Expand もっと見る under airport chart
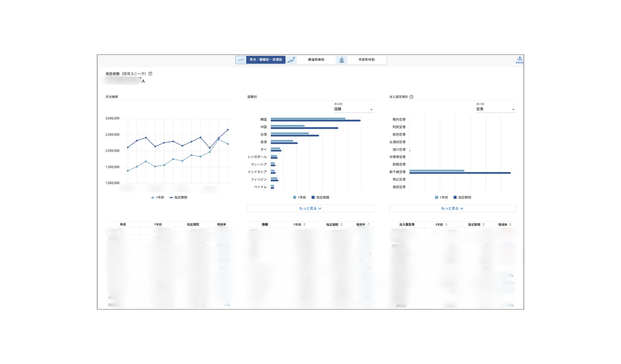This screenshot has width=621, height=364. click(453, 208)
